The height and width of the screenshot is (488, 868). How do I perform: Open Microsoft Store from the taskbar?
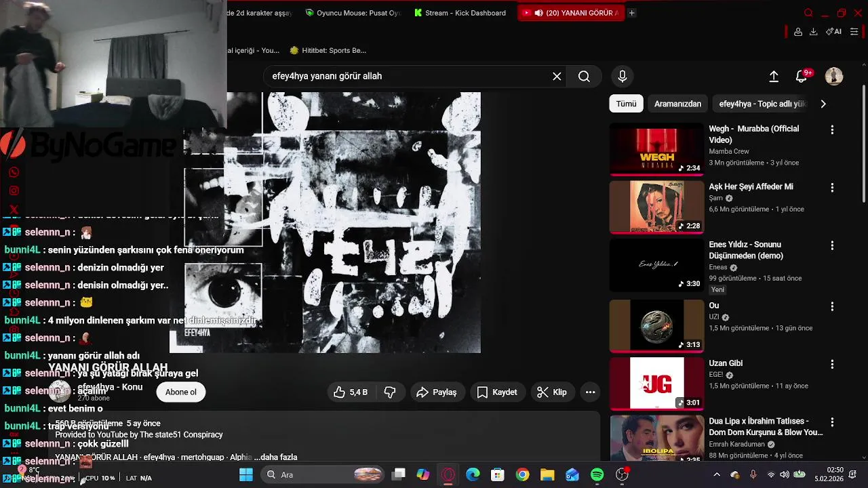tap(498, 475)
